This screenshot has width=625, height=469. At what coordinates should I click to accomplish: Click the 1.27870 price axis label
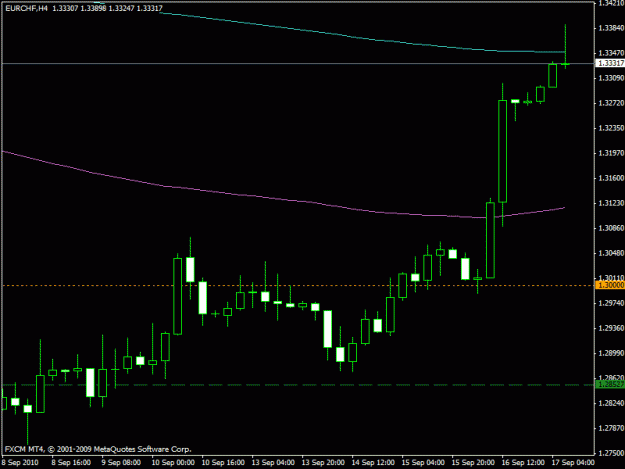611,428
